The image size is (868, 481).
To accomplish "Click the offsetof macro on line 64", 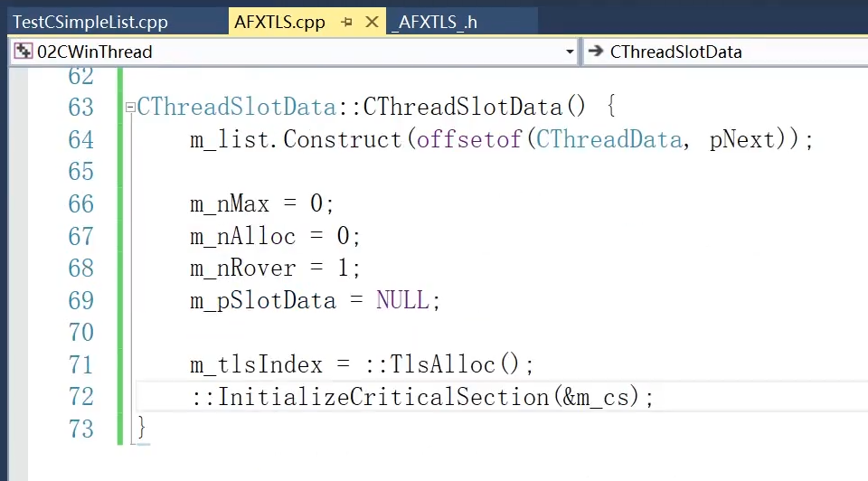I will [x=469, y=139].
